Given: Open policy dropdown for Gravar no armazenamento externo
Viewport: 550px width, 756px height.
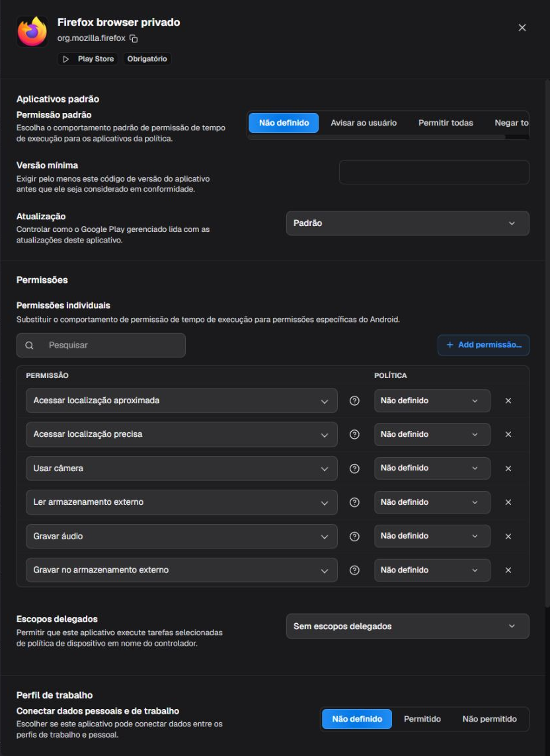Looking at the screenshot, I should coord(432,570).
